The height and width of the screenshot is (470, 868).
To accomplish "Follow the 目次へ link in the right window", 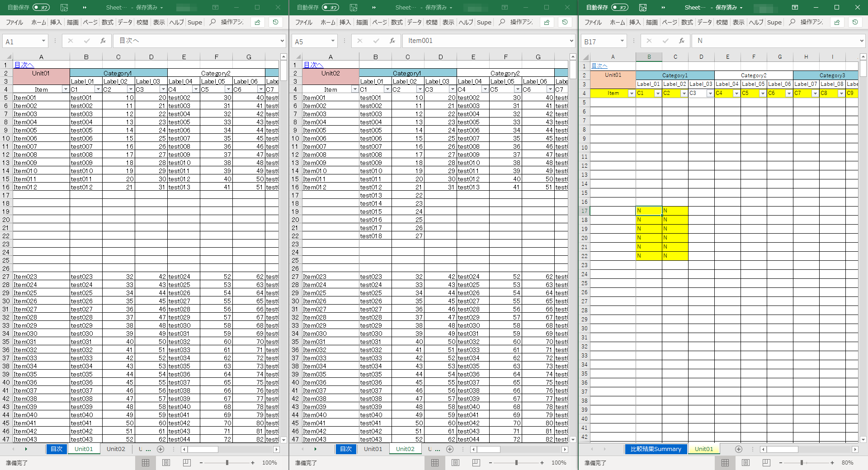I will click(x=599, y=66).
